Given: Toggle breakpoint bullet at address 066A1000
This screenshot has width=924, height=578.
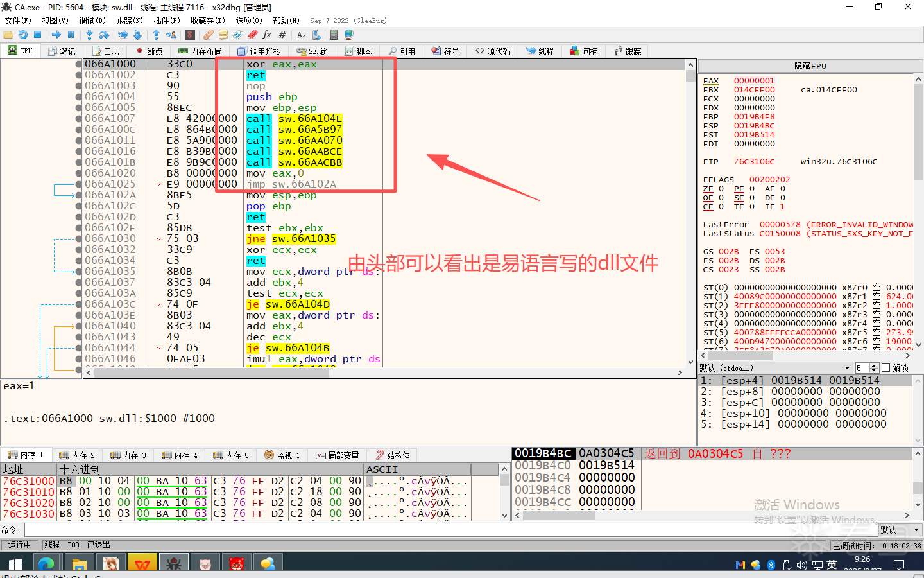Looking at the screenshot, I should (79, 64).
